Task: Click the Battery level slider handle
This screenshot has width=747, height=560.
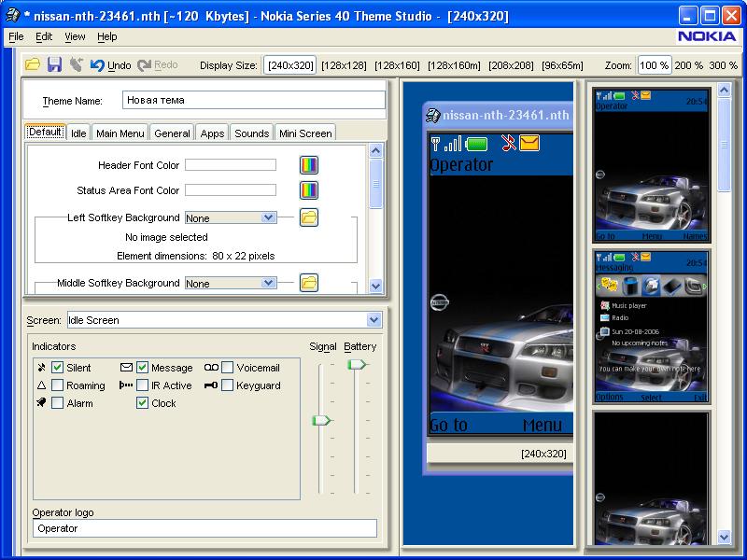Action: pyautogui.click(x=357, y=364)
